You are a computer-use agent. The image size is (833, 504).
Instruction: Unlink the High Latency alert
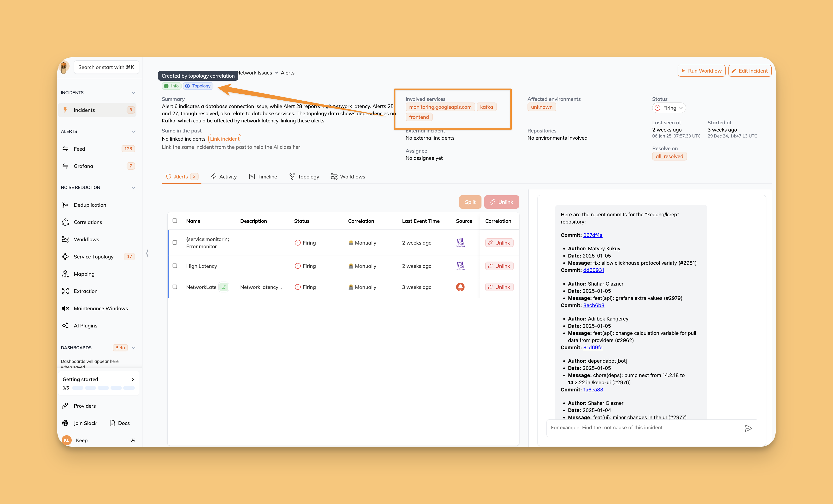[x=499, y=266]
